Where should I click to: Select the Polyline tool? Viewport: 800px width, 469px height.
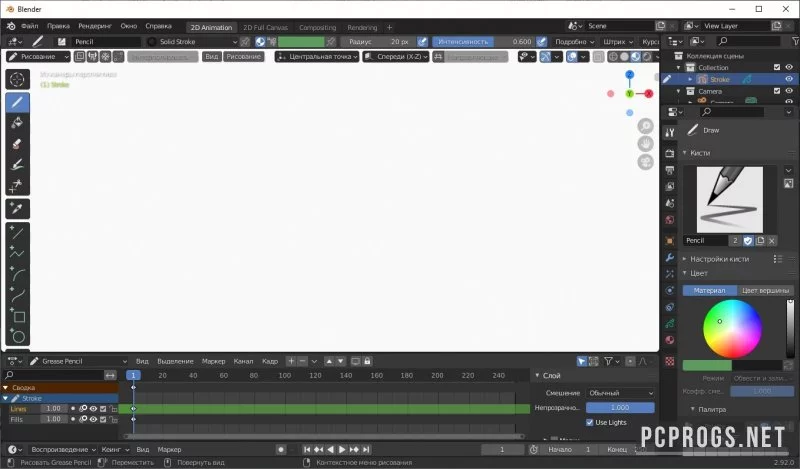pos(17,253)
